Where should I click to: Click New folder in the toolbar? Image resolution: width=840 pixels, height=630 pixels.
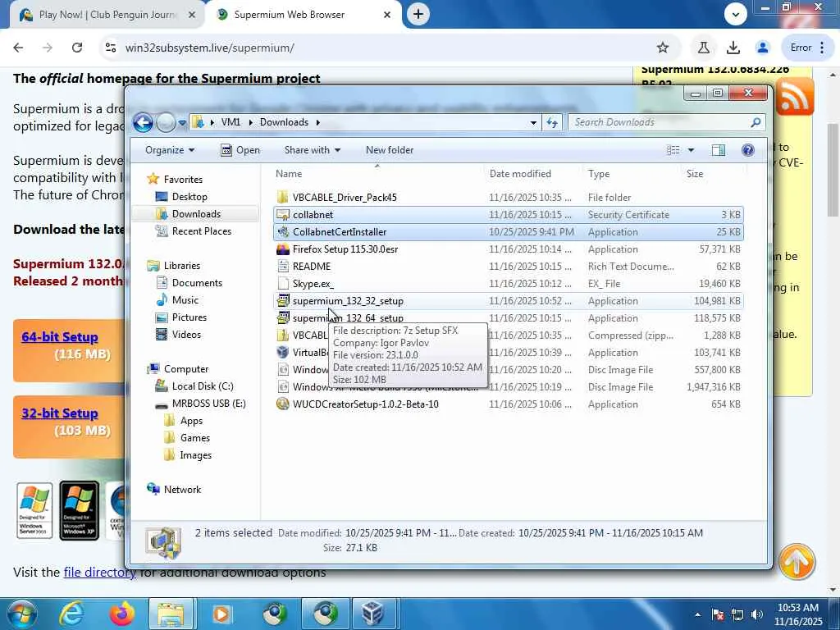click(x=390, y=150)
